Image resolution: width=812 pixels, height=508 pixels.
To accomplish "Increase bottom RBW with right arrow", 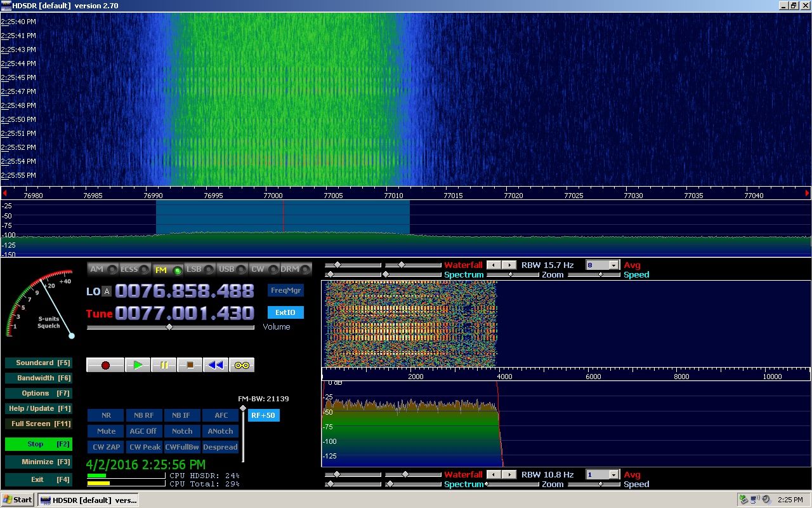I will [509, 474].
